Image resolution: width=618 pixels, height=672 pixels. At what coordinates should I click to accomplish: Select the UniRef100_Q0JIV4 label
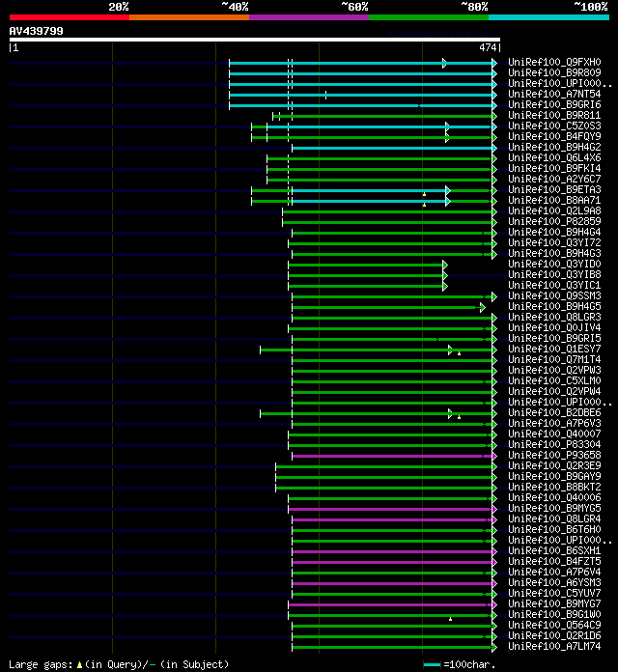click(554, 328)
